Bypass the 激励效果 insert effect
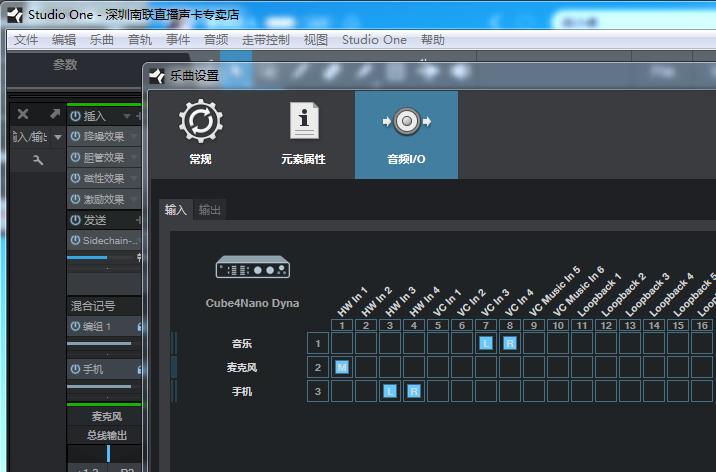This screenshot has width=716, height=472. [75, 199]
